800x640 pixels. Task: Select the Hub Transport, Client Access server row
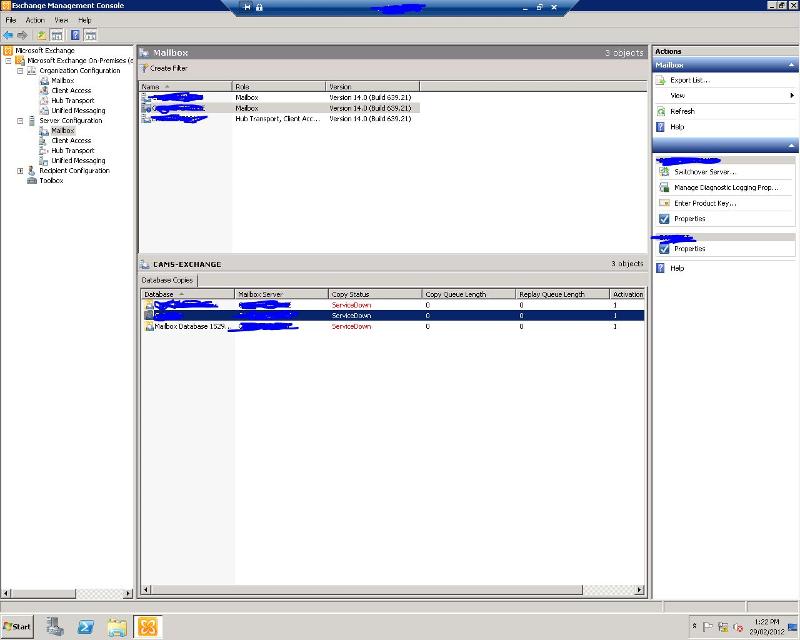click(x=279, y=118)
